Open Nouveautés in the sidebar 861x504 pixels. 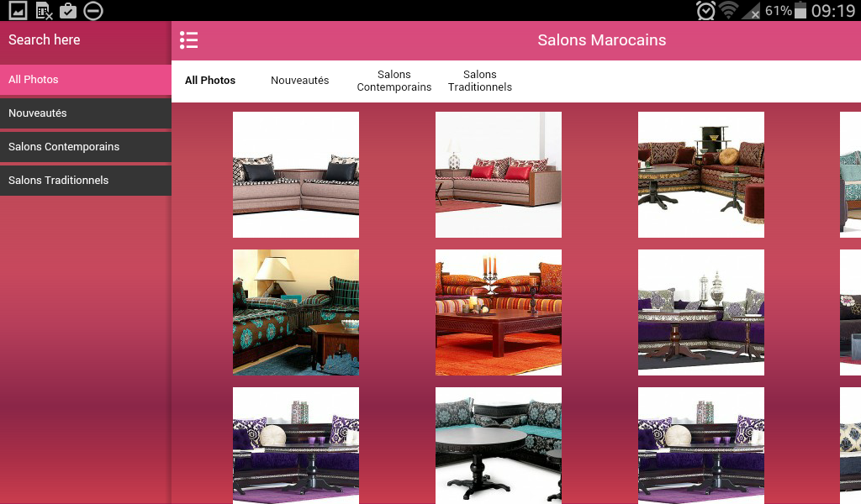pyautogui.click(x=86, y=113)
